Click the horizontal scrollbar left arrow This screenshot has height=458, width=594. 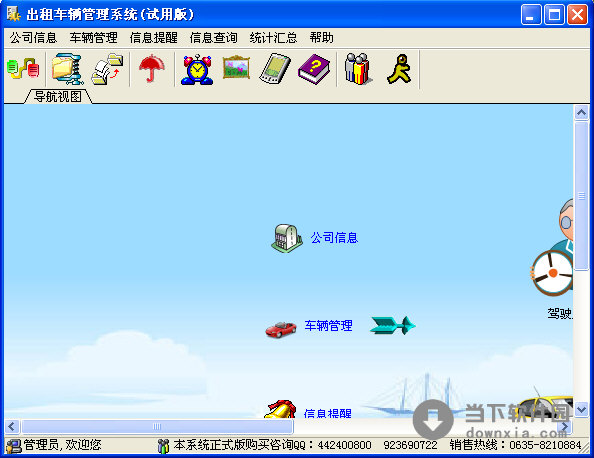(x=12, y=427)
